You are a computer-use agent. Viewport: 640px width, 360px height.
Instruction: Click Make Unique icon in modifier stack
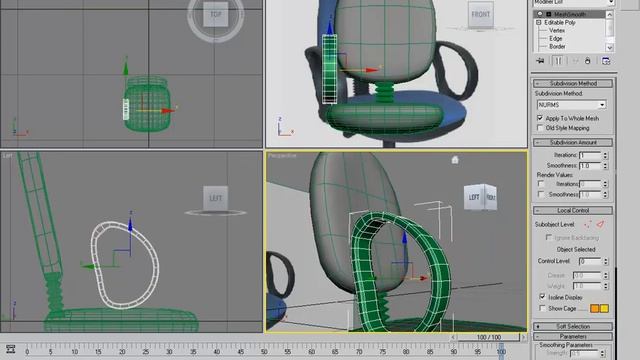(x=575, y=61)
